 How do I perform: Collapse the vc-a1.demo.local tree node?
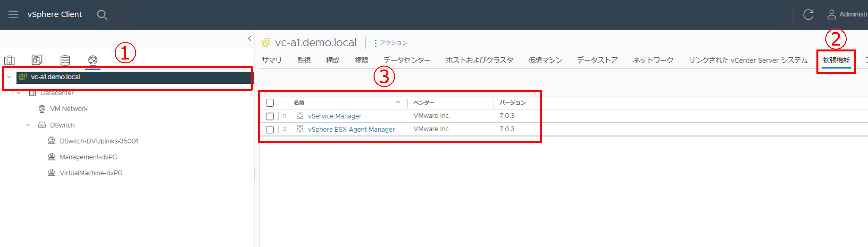(x=9, y=77)
